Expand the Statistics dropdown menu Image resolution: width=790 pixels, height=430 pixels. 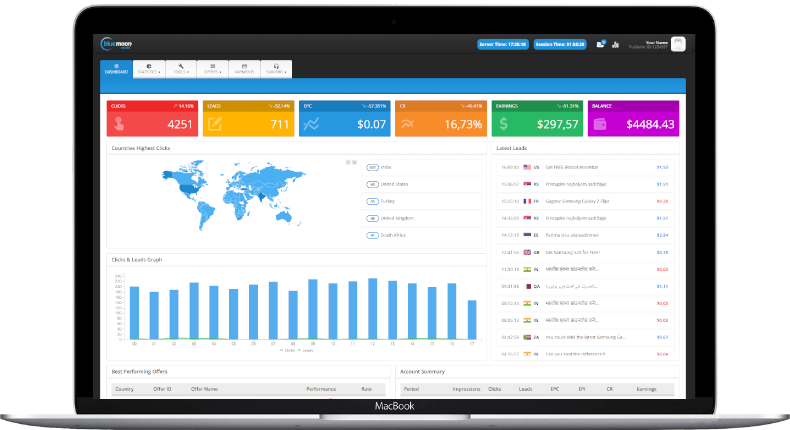coord(149,68)
